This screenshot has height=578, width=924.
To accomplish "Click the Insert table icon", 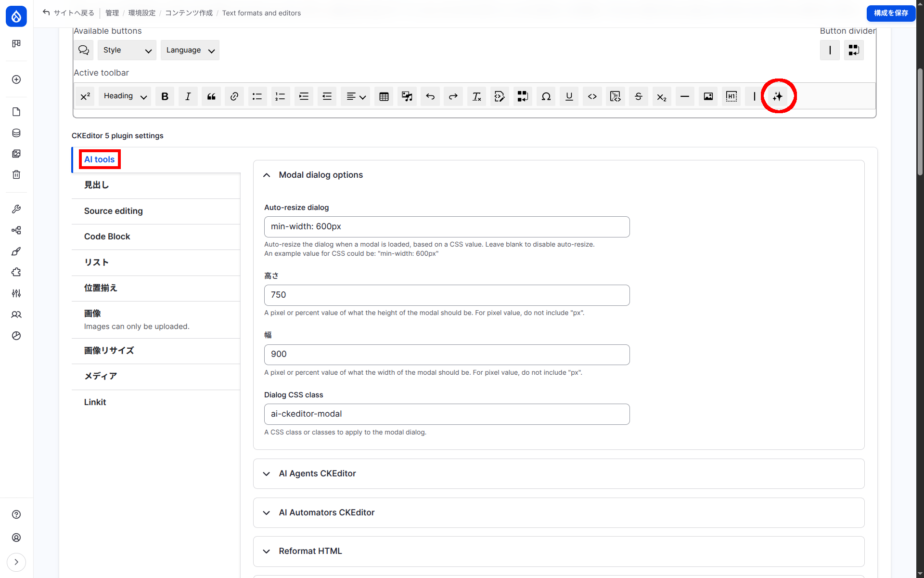I will click(x=384, y=96).
